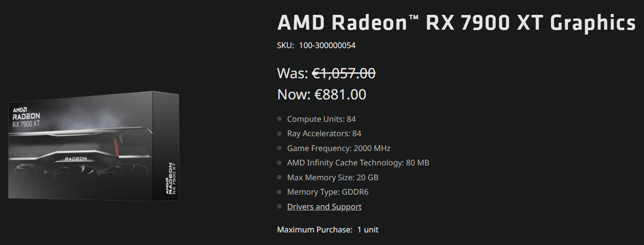Click the Maximum Purchase 1 unit text

point(327,230)
